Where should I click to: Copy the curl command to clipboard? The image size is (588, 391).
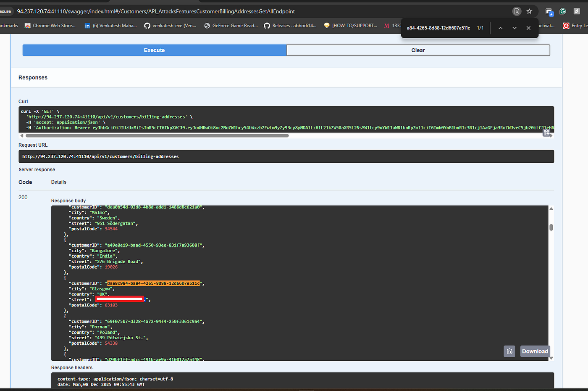(546, 133)
